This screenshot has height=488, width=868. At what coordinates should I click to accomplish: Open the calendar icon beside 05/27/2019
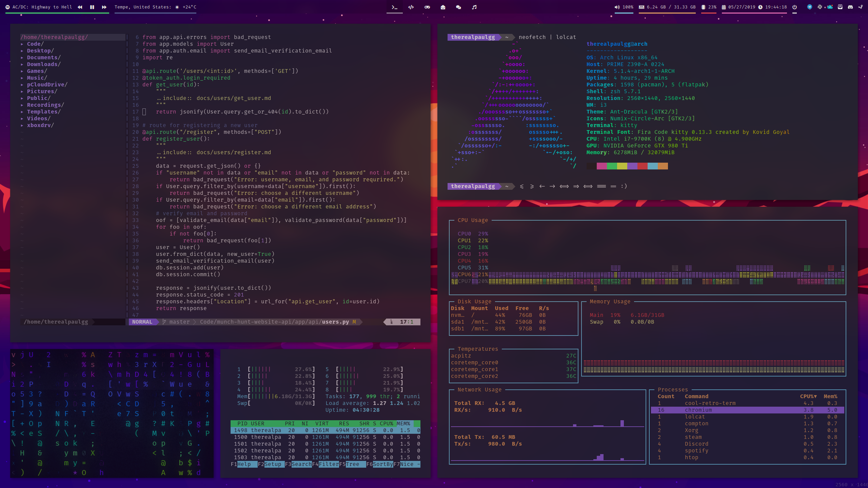pos(724,7)
